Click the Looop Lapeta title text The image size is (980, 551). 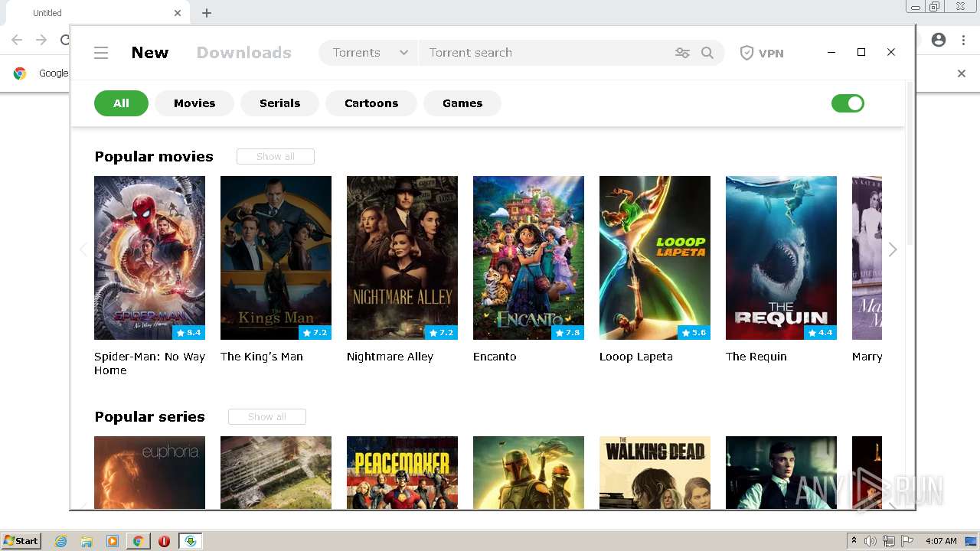point(636,357)
